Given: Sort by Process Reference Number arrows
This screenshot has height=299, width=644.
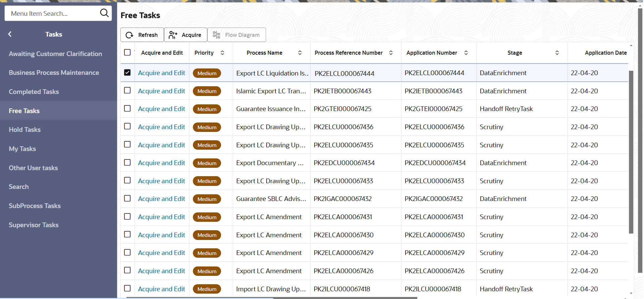Looking at the screenshot, I should coord(391,53).
